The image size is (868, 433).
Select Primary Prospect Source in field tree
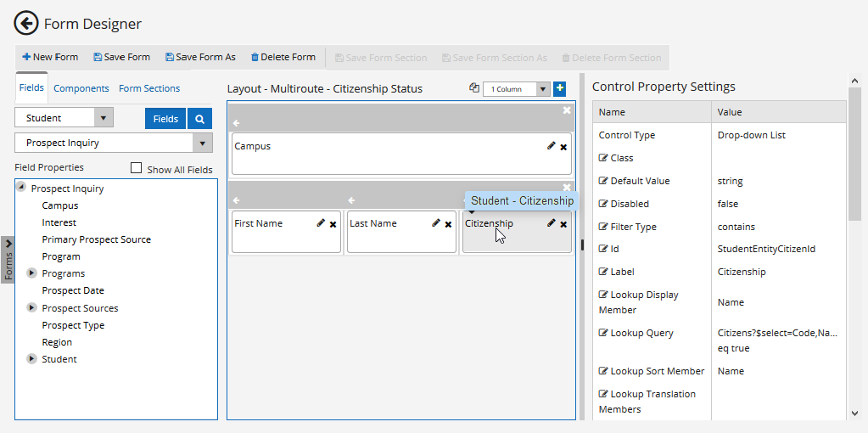(96, 239)
